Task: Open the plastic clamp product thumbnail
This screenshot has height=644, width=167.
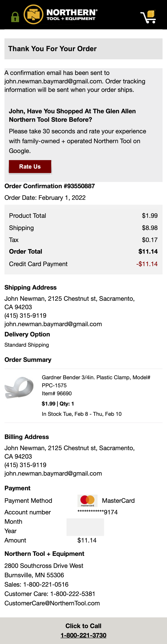Action: (19, 387)
